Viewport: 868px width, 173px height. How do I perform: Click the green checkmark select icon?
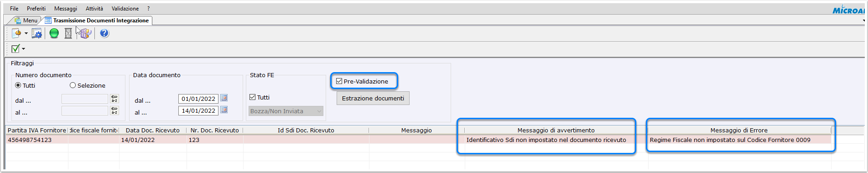point(16,48)
